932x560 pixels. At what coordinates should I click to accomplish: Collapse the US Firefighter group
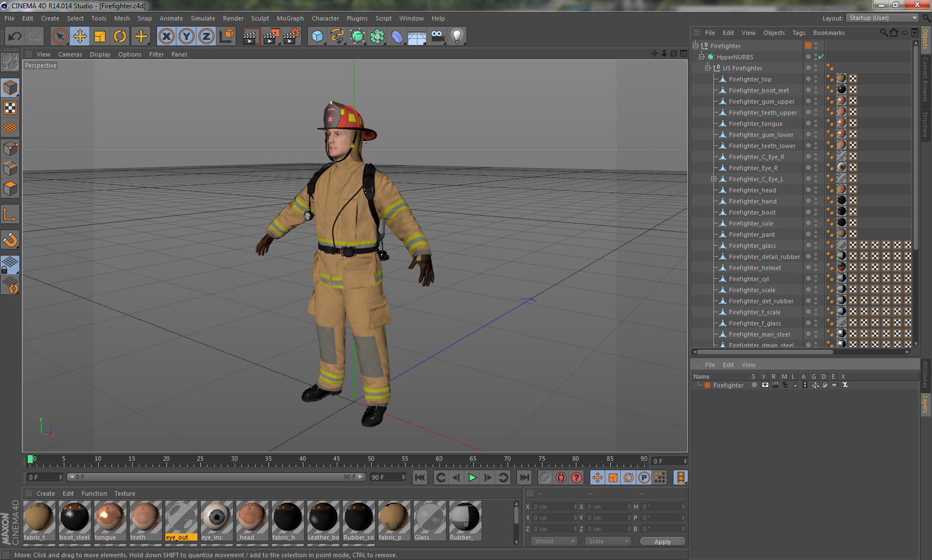tap(708, 68)
